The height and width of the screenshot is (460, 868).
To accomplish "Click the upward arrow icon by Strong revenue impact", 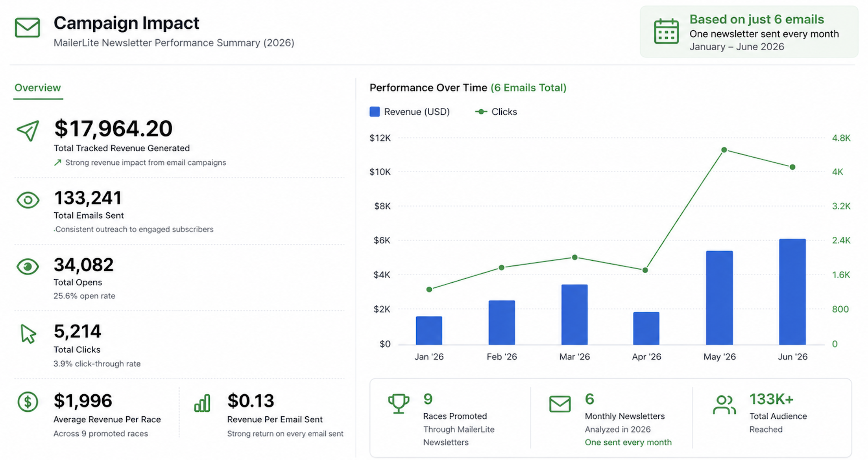I will click(x=58, y=162).
